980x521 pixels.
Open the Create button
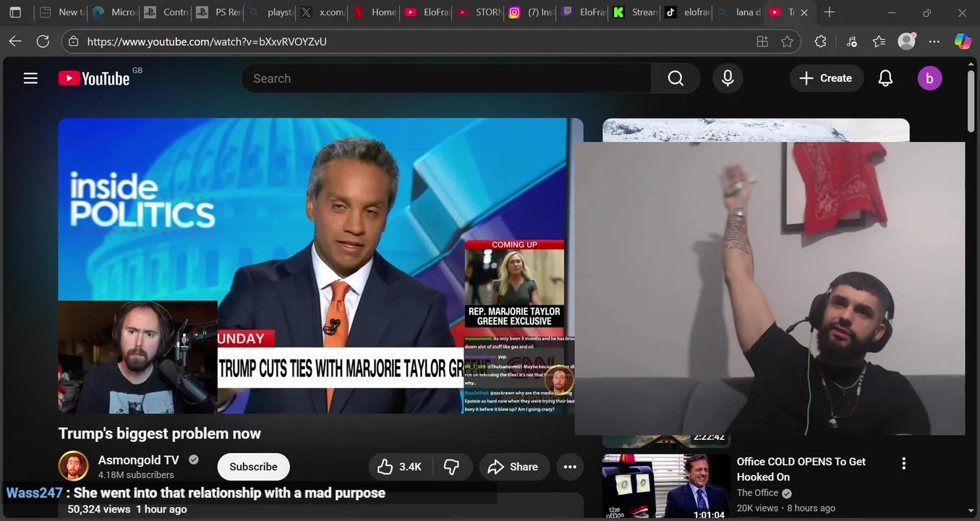click(x=826, y=78)
